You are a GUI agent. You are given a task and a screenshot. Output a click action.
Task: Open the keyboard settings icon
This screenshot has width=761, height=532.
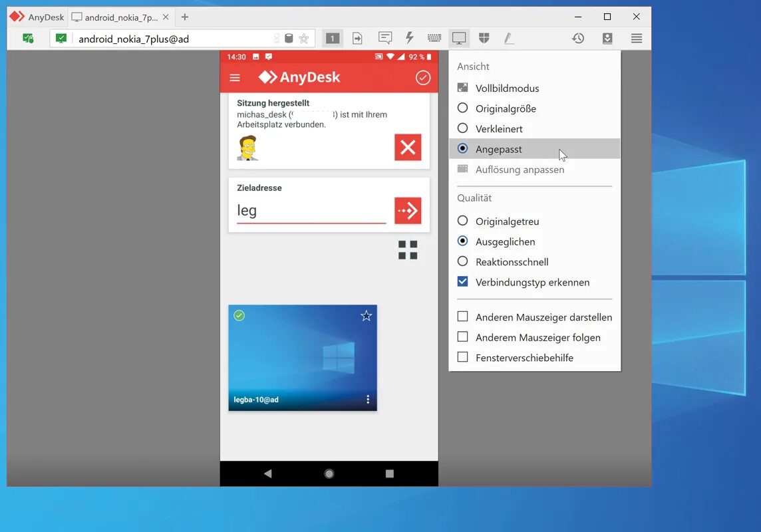434,38
